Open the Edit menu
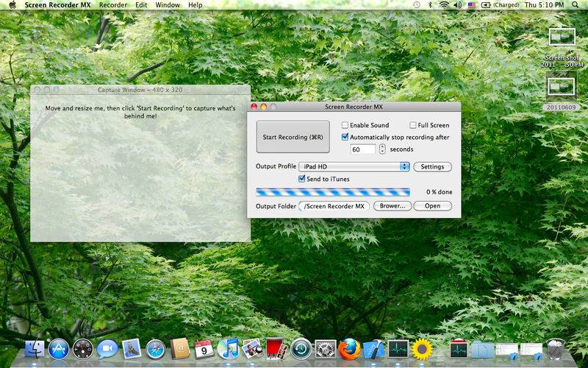Image resolution: width=588 pixels, height=368 pixels. (x=141, y=5)
